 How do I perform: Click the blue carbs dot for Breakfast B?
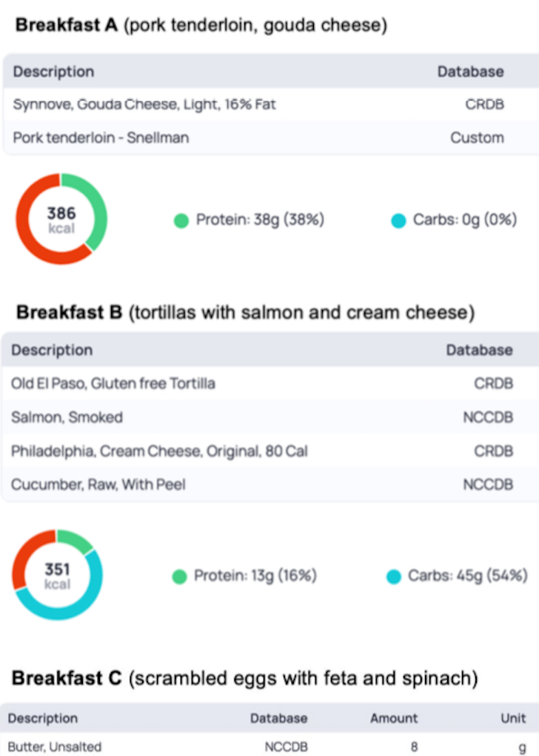point(394,577)
